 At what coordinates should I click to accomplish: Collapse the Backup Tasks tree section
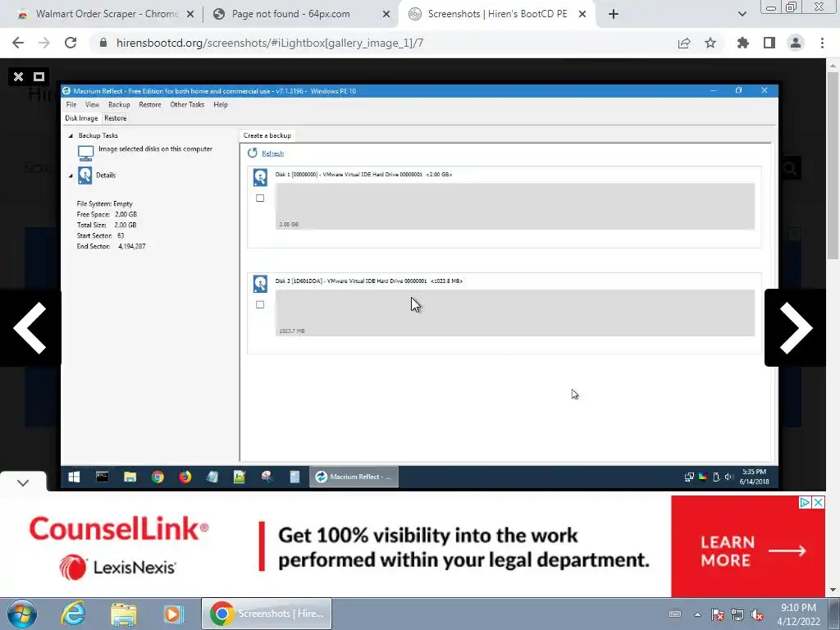click(71, 136)
